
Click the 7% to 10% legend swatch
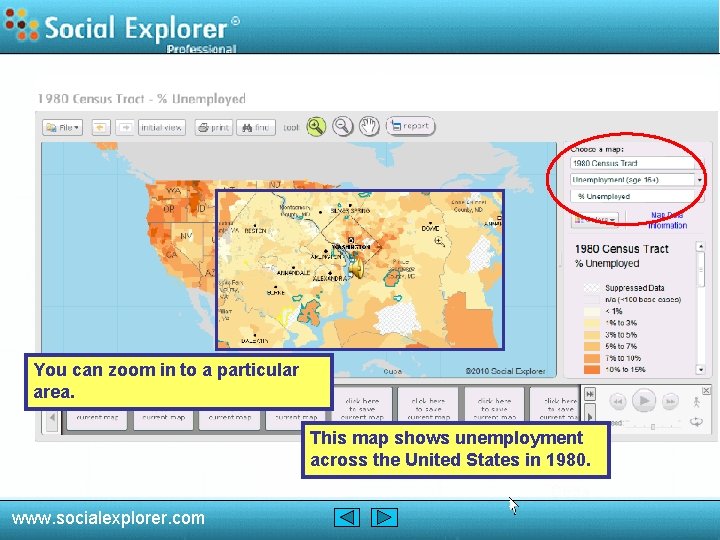tap(591, 358)
